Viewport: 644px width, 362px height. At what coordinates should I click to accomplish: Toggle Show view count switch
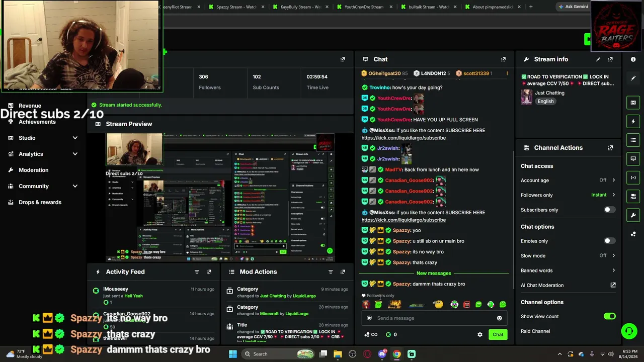(609, 316)
